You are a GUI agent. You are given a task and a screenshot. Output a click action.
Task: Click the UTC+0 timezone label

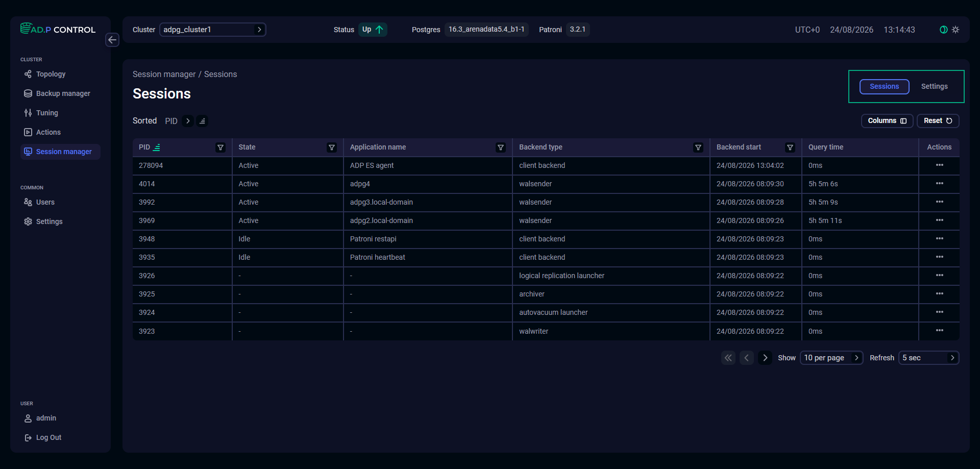pos(807,30)
